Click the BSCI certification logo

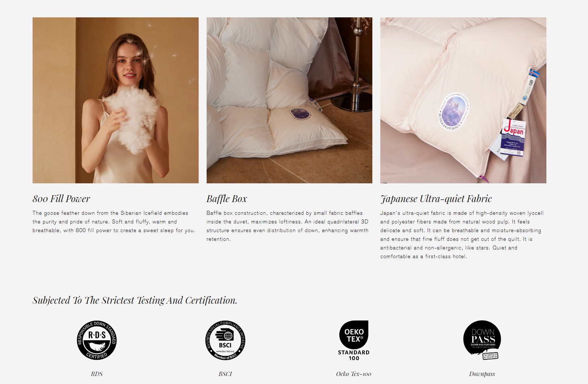coord(225,340)
